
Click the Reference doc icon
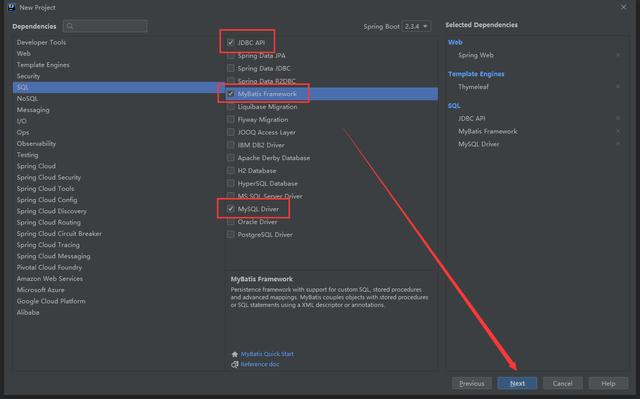click(235, 364)
